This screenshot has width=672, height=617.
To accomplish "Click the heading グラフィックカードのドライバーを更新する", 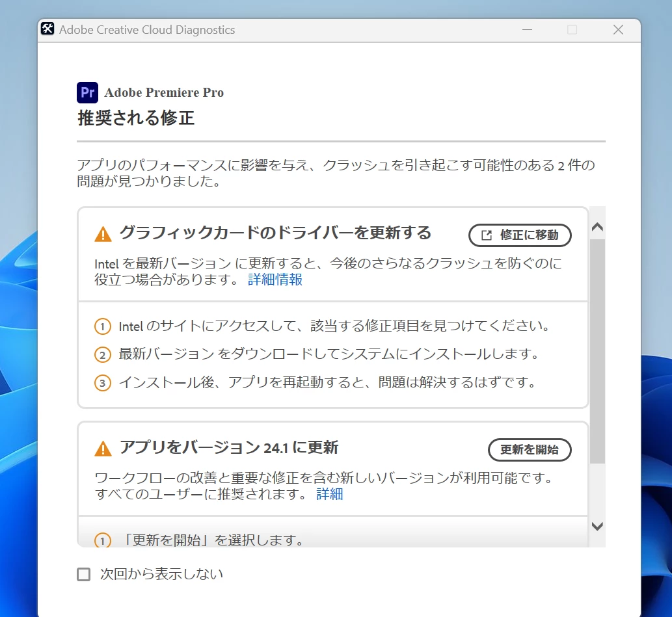I will tap(275, 233).
